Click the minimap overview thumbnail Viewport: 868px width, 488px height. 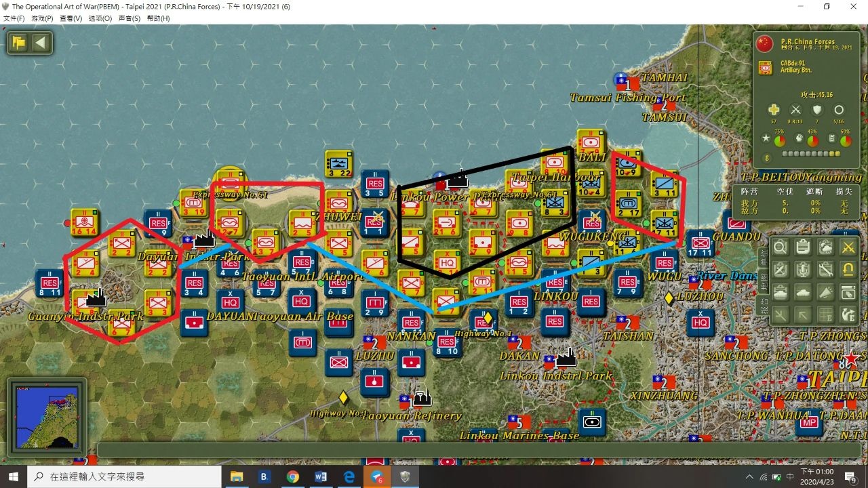pos(47,416)
